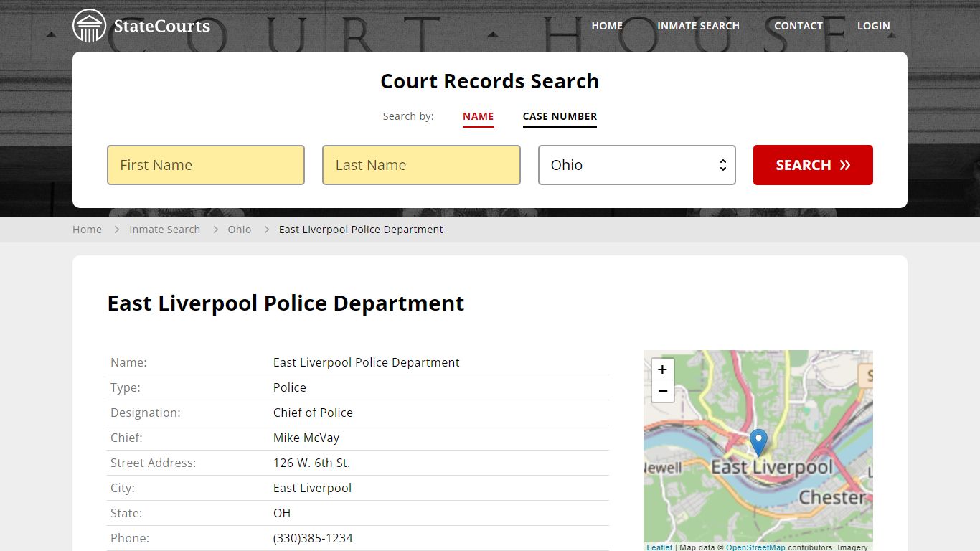Screen dimensions: 980x551
Task: Switch search to Name tab
Action: click(479, 116)
